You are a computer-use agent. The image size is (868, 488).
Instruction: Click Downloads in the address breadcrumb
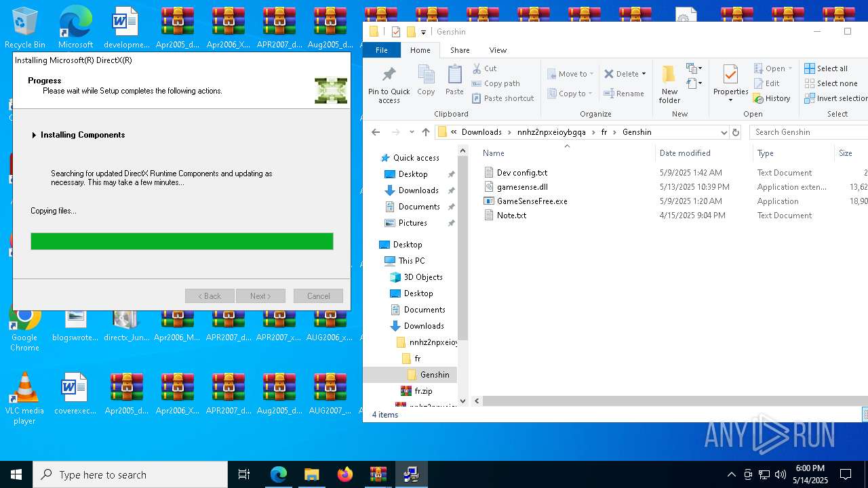[481, 132]
